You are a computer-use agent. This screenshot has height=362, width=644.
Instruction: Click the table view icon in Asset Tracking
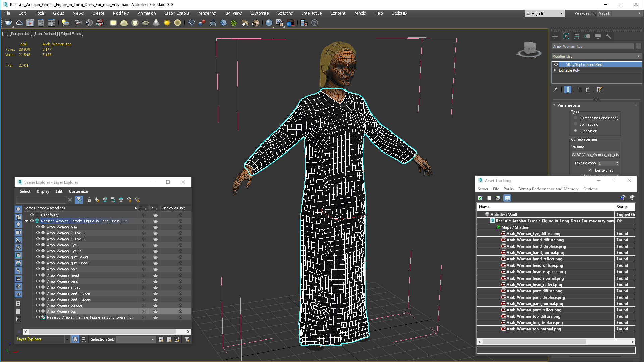tap(507, 198)
